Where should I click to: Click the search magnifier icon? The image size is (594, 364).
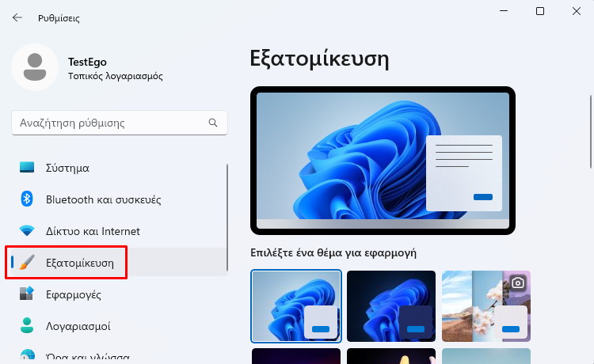tap(213, 123)
